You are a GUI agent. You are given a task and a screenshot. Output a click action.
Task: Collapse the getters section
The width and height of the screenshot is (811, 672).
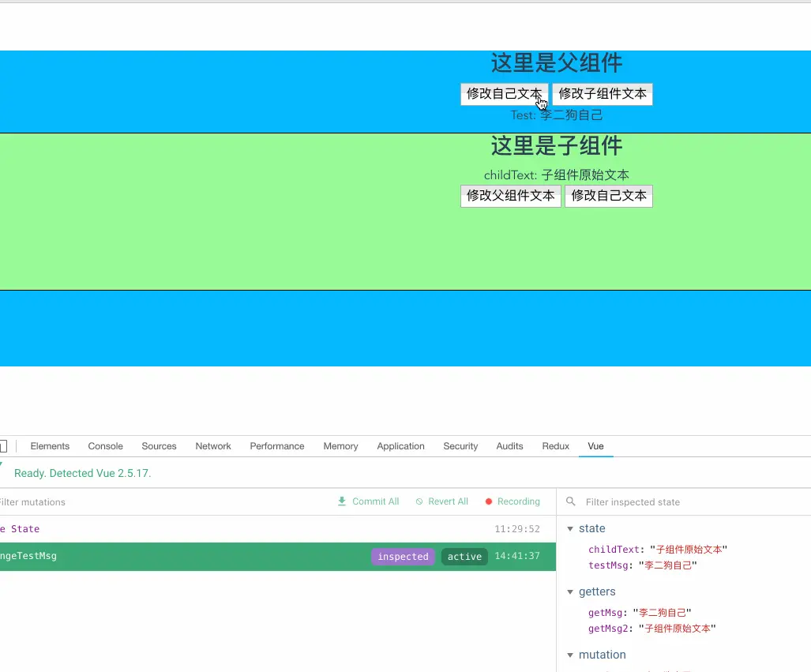coord(570,591)
